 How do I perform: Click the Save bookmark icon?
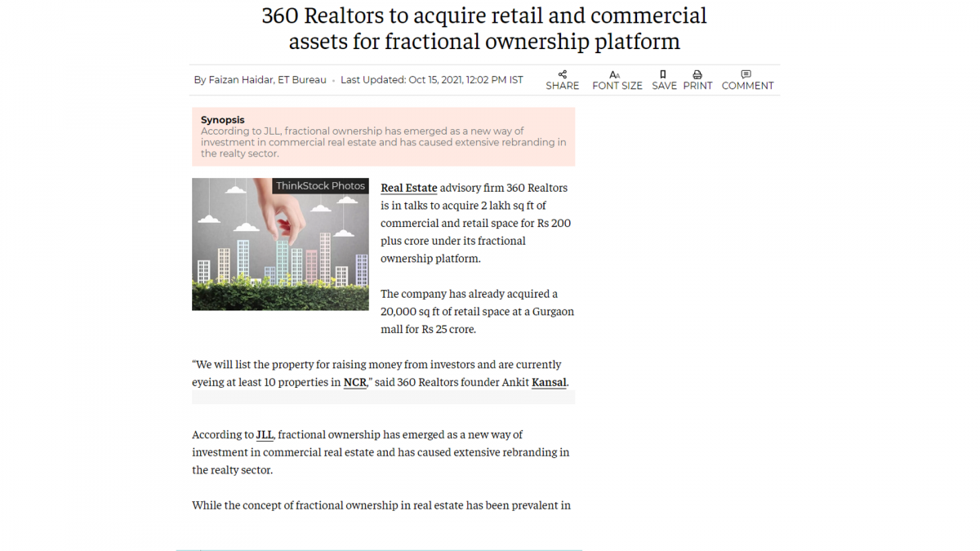pos(663,74)
